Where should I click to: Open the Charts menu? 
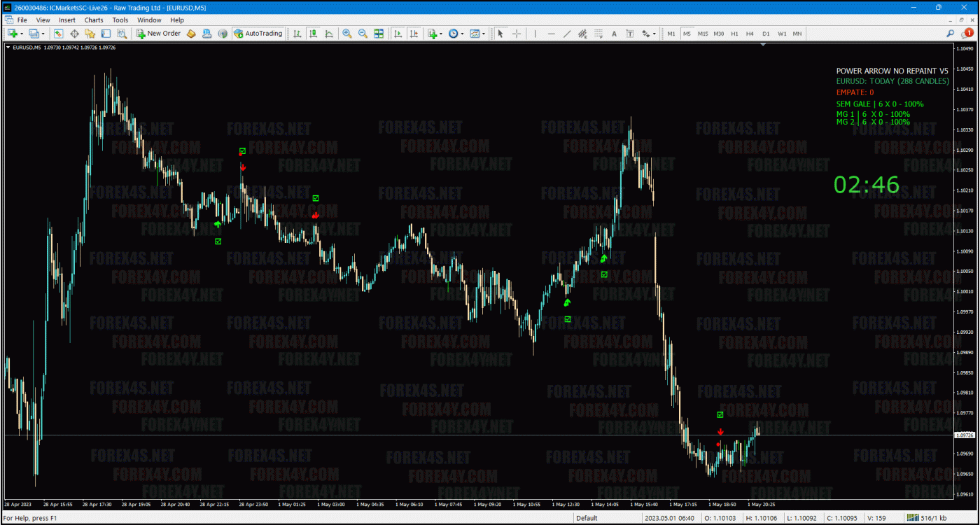[94, 20]
